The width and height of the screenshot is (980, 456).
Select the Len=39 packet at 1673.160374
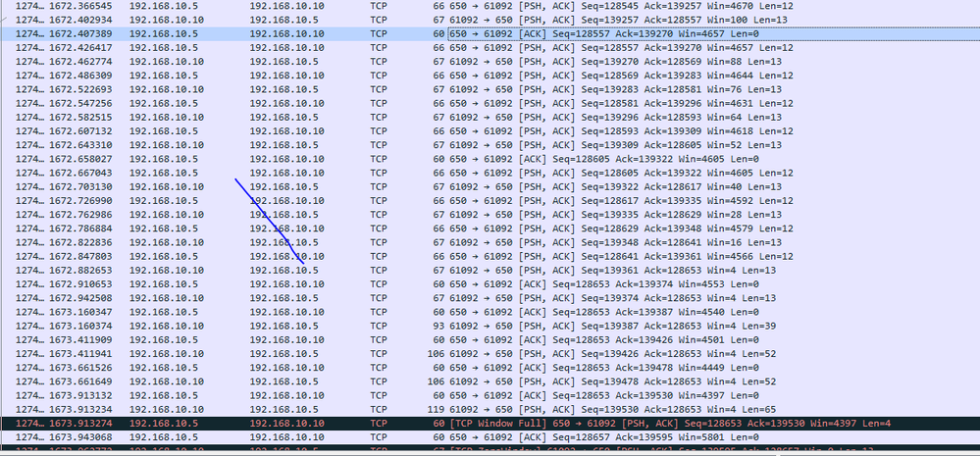(x=490, y=327)
